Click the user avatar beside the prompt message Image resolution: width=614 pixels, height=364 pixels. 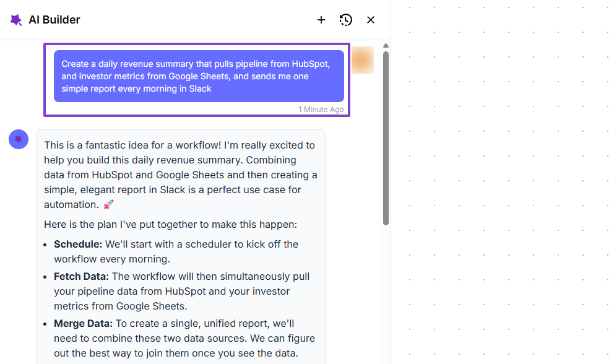362,60
